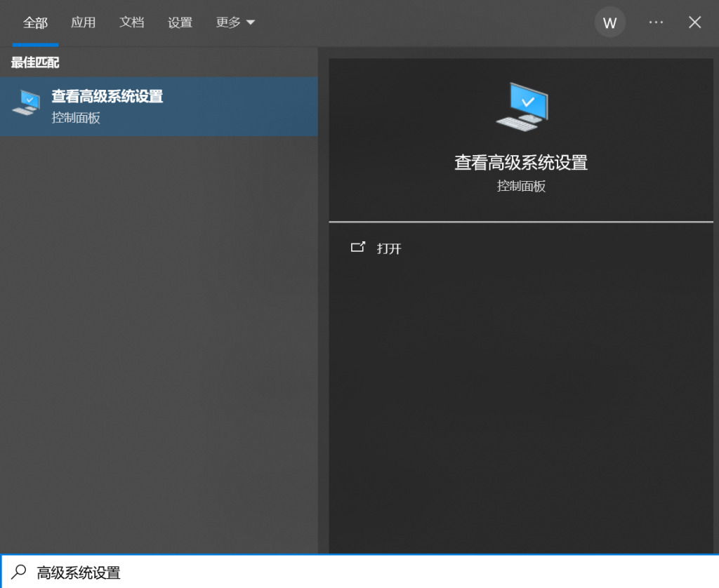Click the open-external icon beside 打开
719x588 pixels.
pyautogui.click(x=358, y=247)
